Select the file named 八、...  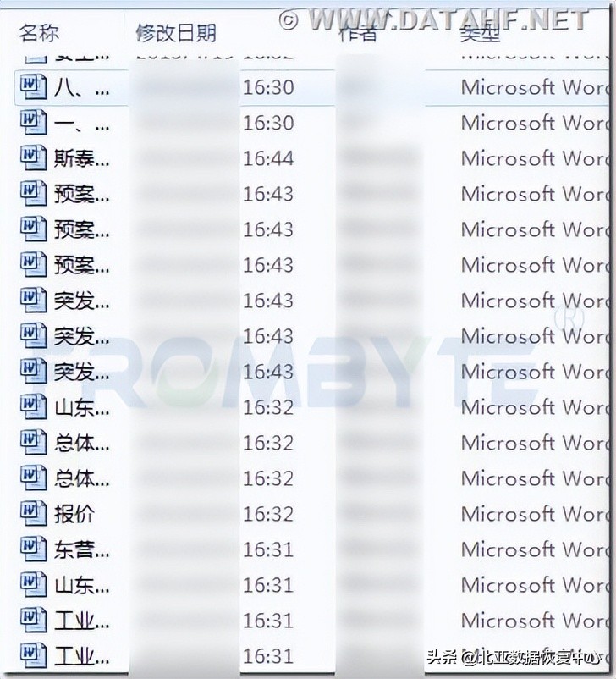(81, 88)
